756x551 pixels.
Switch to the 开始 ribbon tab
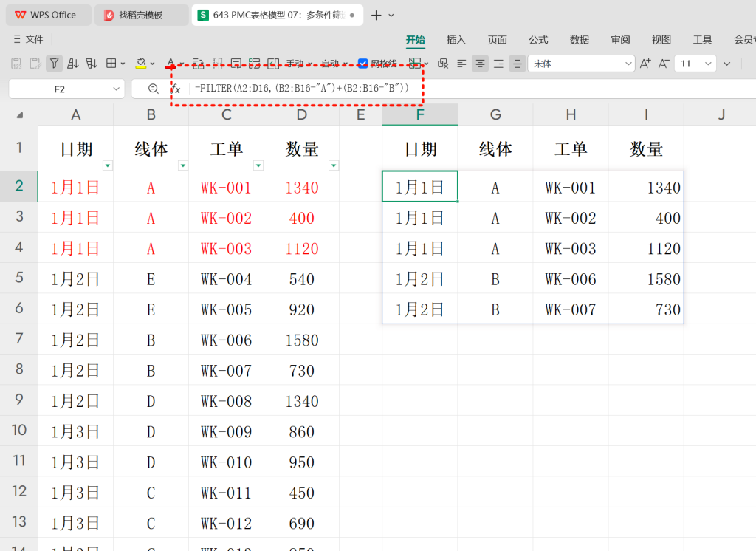415,40
